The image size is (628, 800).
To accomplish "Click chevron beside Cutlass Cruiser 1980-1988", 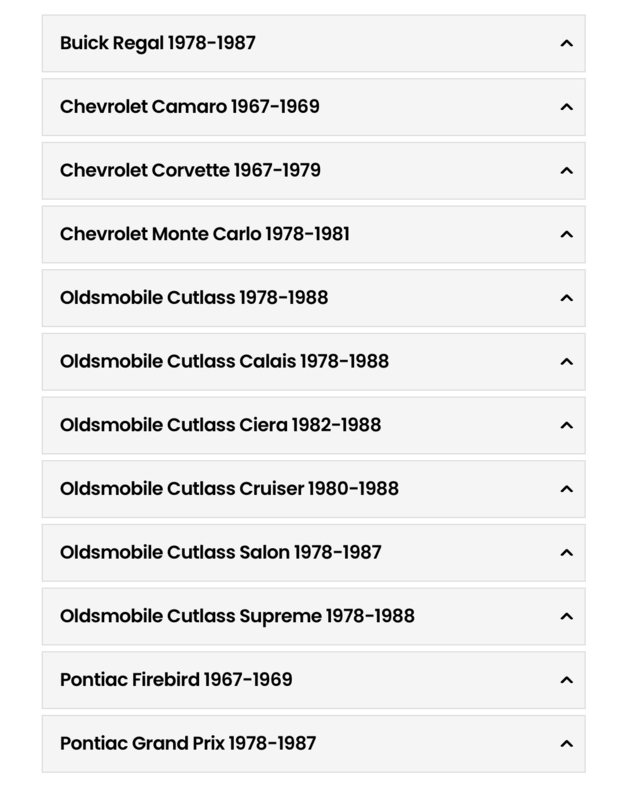I will pyautogui.click(x=566, y=489).
